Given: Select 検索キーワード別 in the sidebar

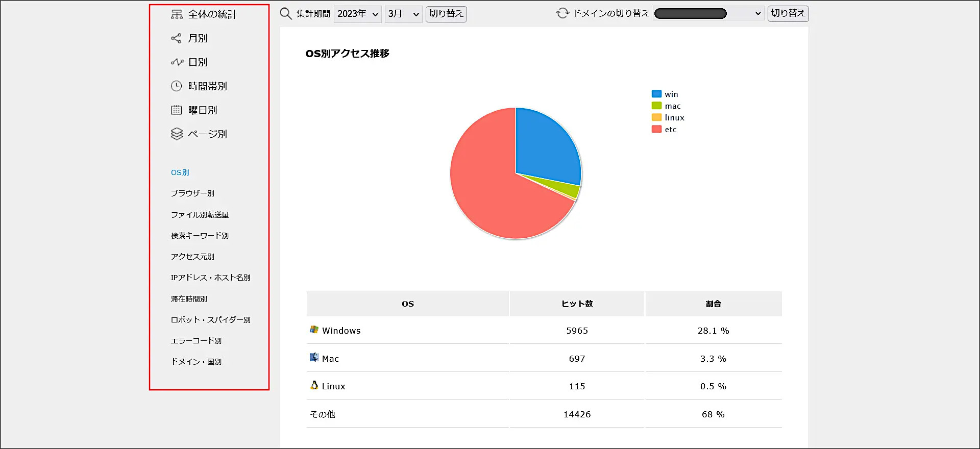Looking at the screenshot, I should point(200,236).
